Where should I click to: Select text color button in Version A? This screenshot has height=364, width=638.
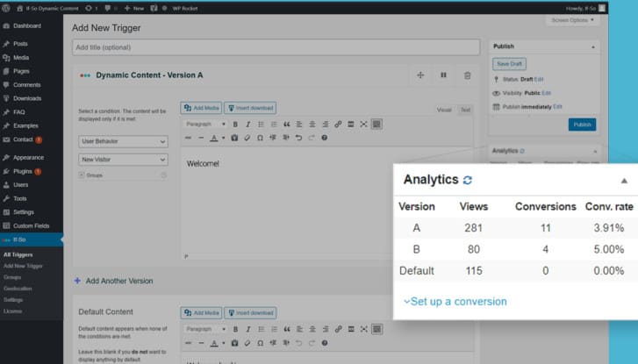pos(214,138)
